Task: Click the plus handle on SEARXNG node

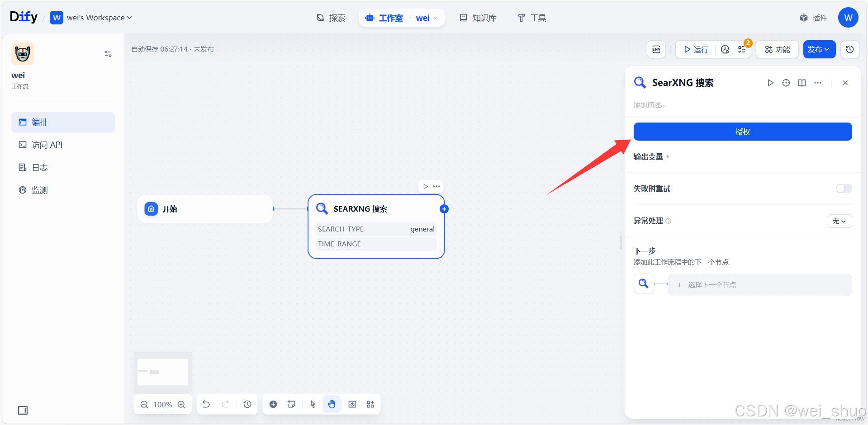Action: (444, 209)
